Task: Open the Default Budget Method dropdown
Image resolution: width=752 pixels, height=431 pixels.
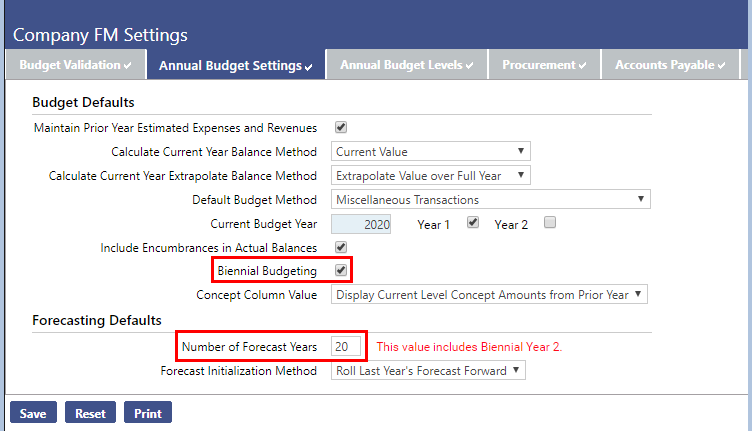Action: click(489, 200)
